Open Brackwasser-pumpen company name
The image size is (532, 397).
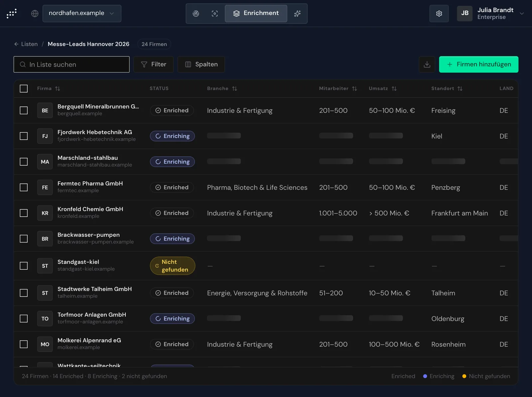[x=88, y=235]
